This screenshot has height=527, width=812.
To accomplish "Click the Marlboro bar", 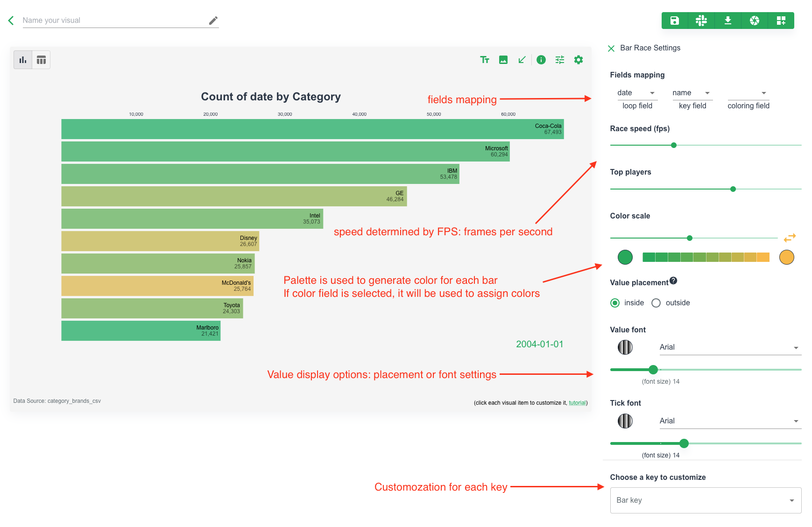I will point(141,331).
